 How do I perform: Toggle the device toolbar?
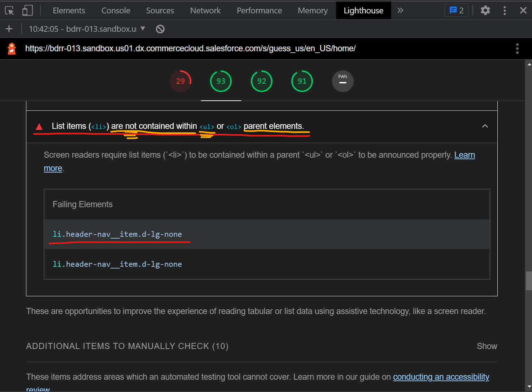click(x=27, y=10)
